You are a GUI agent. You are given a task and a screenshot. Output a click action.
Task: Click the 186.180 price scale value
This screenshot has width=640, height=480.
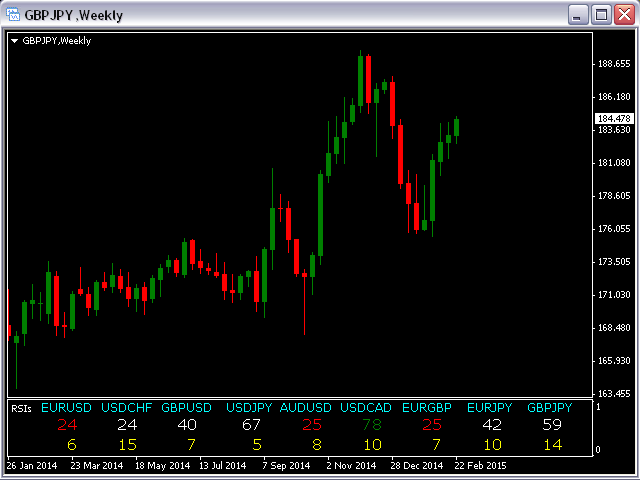614,97
